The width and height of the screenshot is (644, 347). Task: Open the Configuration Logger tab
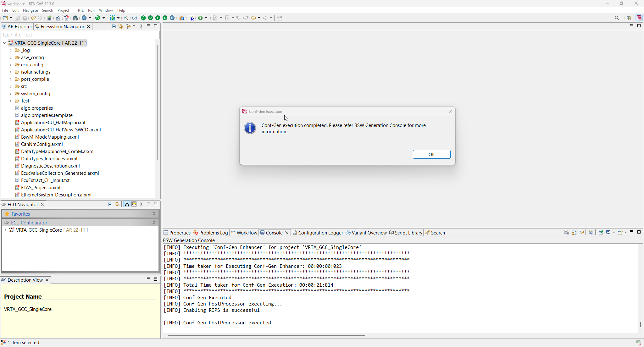point(318,233)
